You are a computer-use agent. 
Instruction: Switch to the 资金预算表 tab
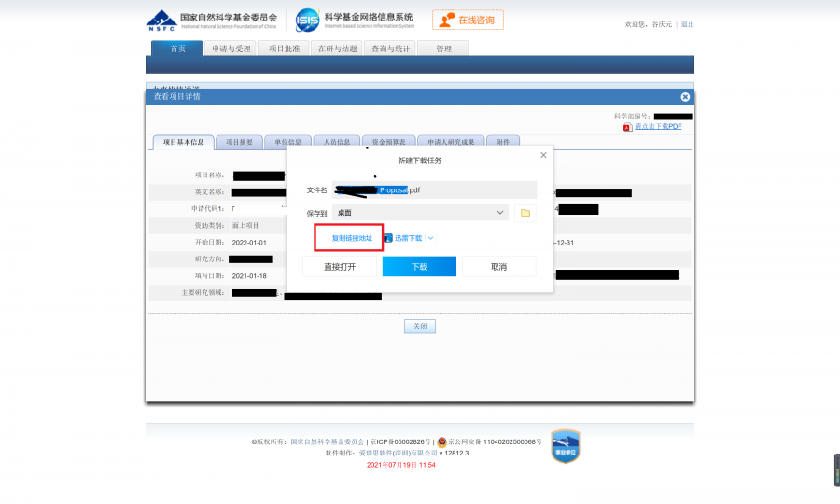pyautogui.click(x=388, y=142)
